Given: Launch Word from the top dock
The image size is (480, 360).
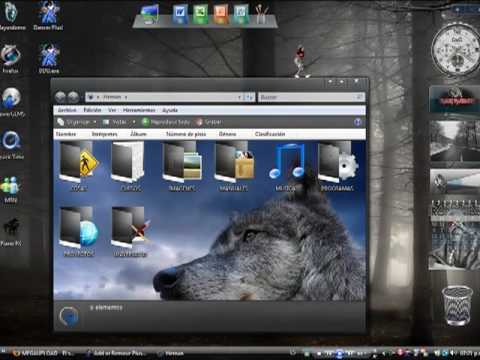Looking at the screenshot, I should coord(180,14).
